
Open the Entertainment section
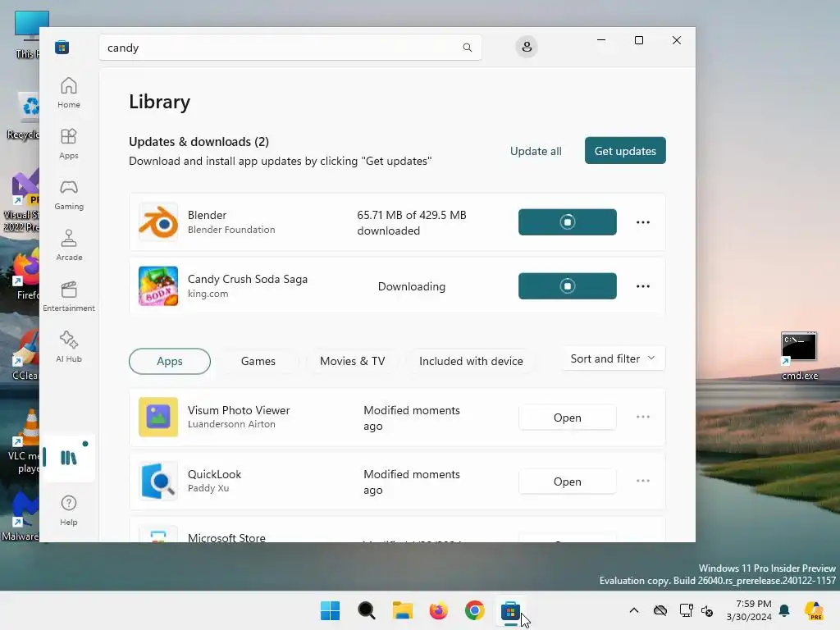tap(69, 296)
